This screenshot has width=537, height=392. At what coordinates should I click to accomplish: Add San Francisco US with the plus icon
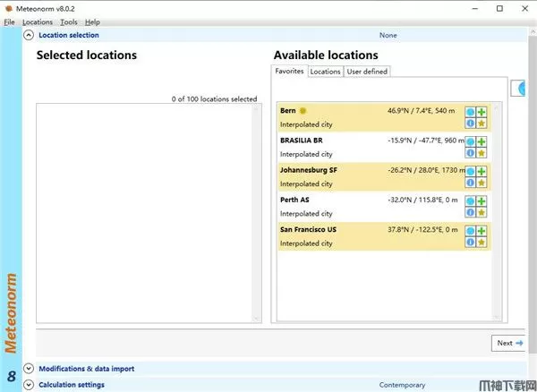pyautogui.click(x=482, y=231)
